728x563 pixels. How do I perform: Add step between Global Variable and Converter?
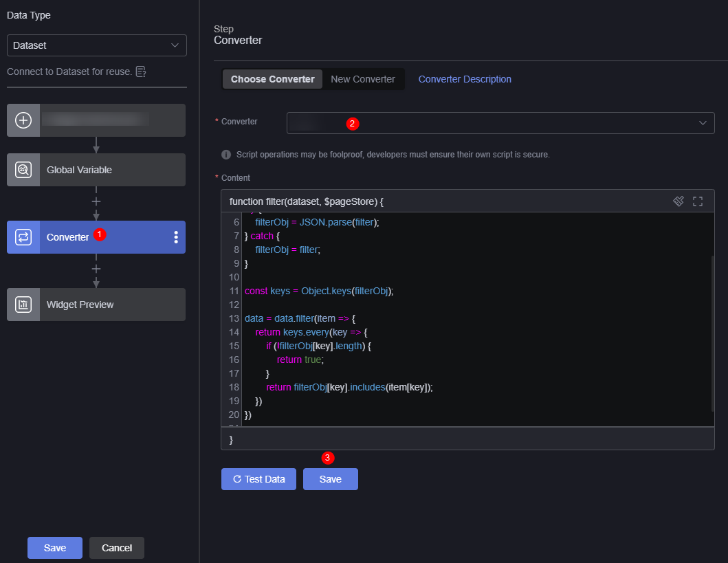point(96,201)
